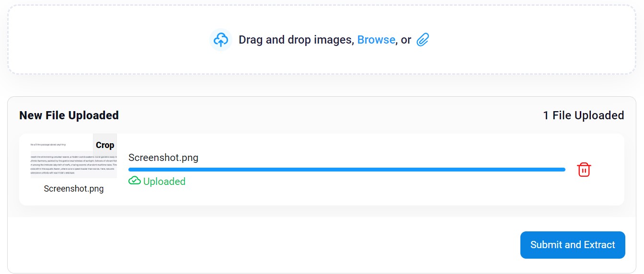The image size is (644, 274).
Task: Click Submit and Extract button
Action: (x=573, y=245)
